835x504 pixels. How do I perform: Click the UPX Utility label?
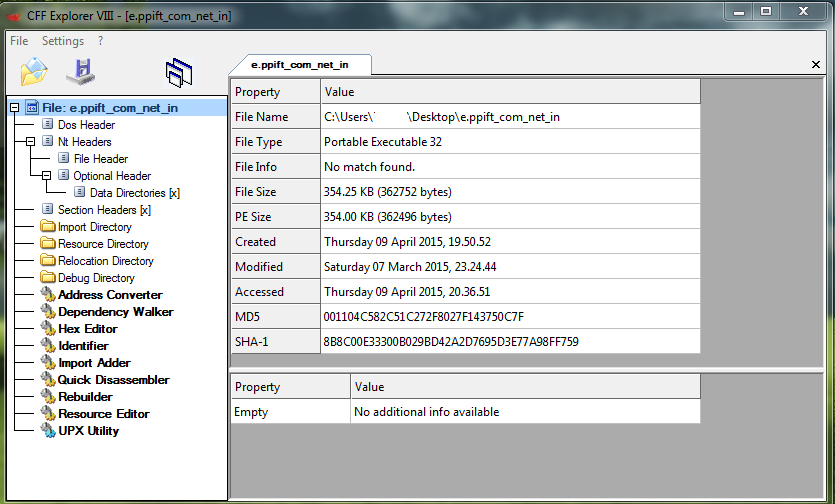88,432
